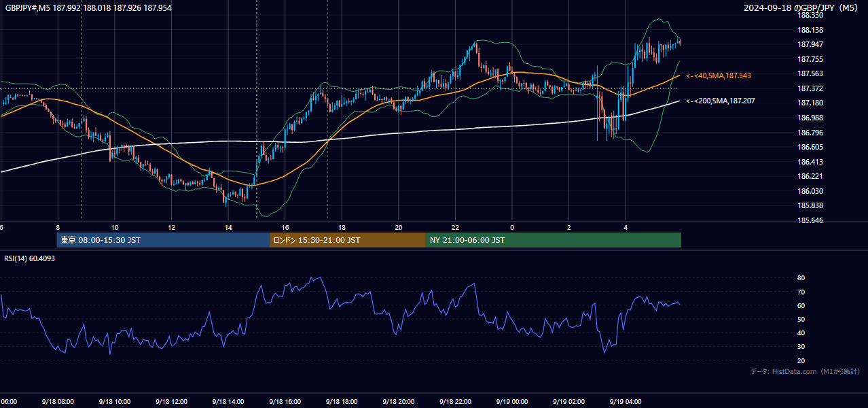This screenshot has width=868, height=408.
Task: Click the RSI axis level 20
Action: (801, 360)
